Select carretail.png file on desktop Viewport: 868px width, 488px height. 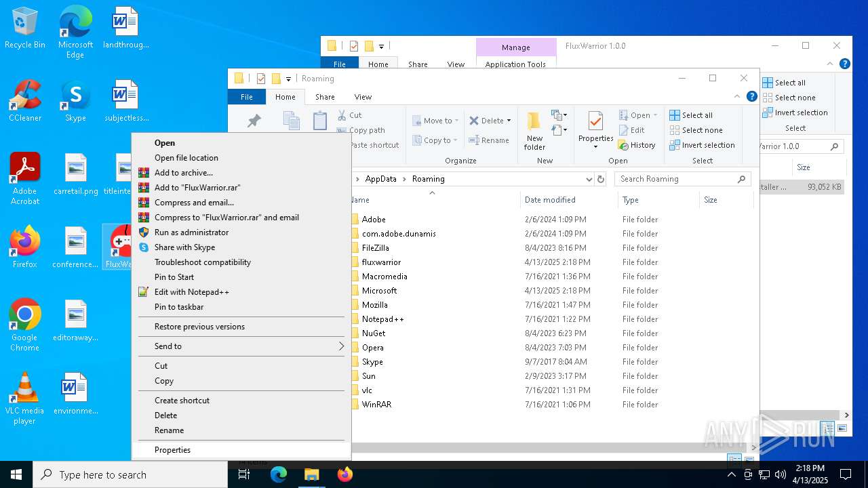[x=75, y=175]
